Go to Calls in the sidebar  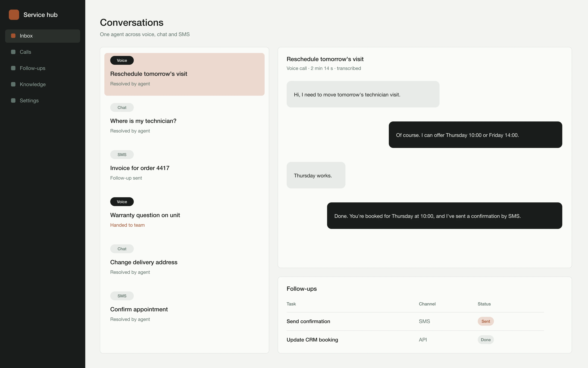click(x=42, y=52)
